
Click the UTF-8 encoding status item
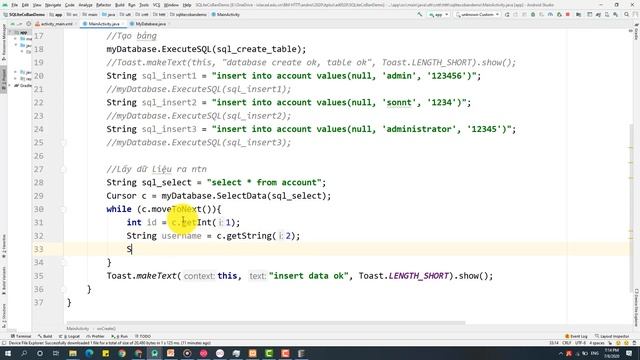580,343
